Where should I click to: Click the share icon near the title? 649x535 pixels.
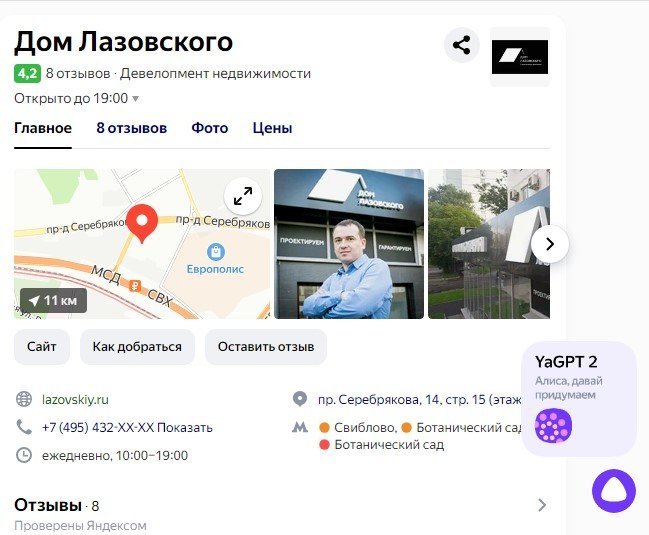(x=462, y=45)
